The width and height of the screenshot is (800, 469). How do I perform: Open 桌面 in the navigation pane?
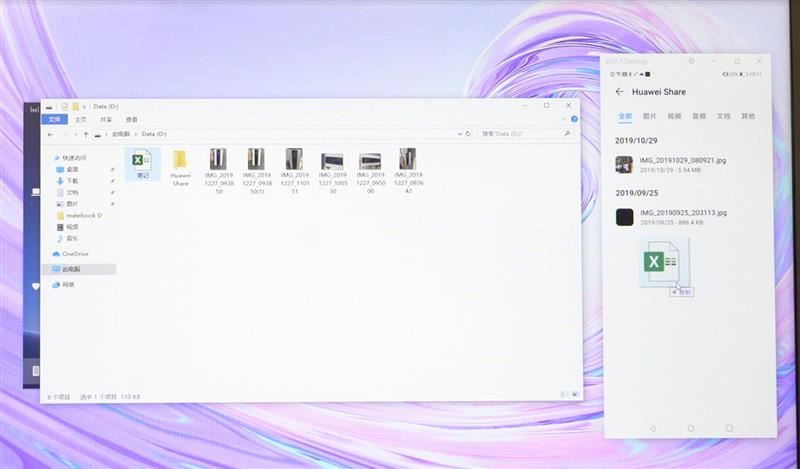click(x=72, y=169)
